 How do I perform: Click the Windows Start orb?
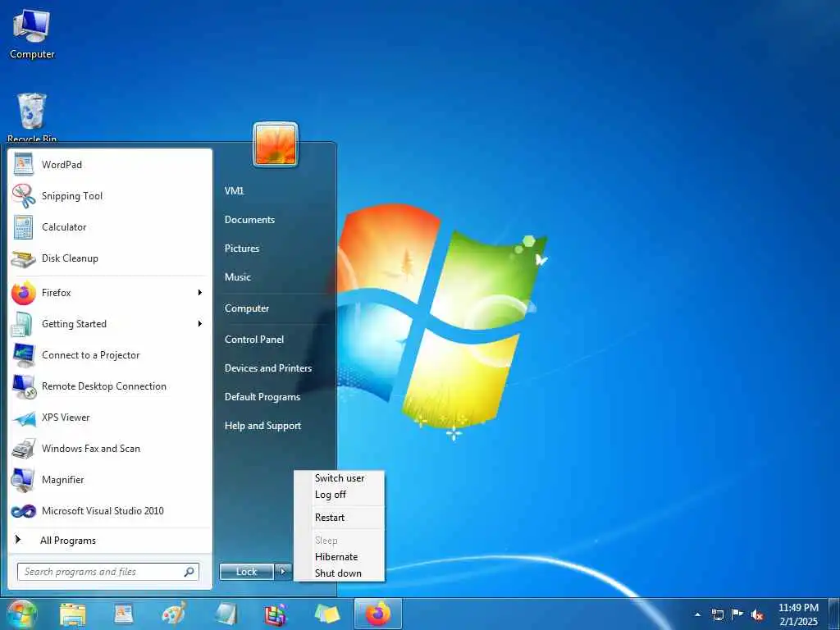coord(22,614)
